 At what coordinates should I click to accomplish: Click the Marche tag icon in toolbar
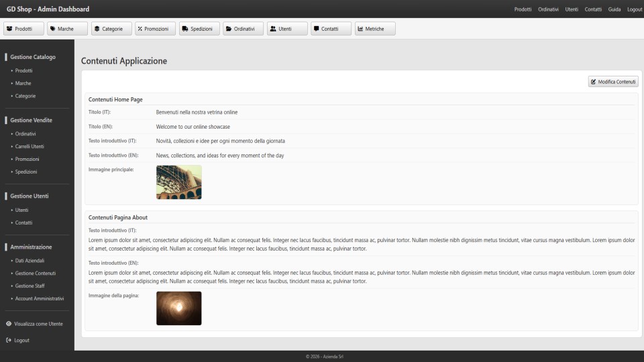(52, 29)
